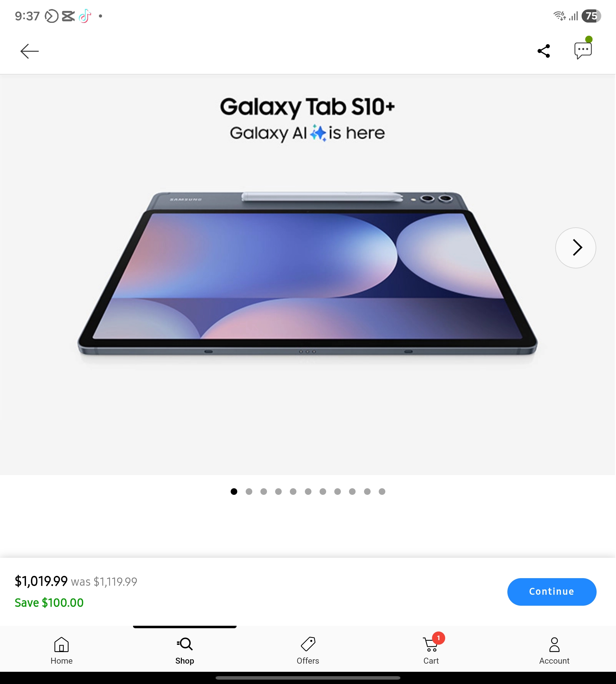616x684 pixels.
Task: Select the Shop tab
Action: [x=184, y=650]
